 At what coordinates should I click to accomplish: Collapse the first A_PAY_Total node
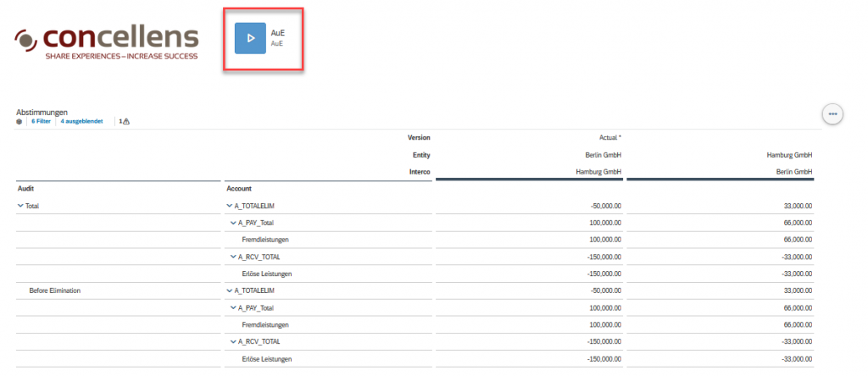pyautogui.click(x=232, y=223)
